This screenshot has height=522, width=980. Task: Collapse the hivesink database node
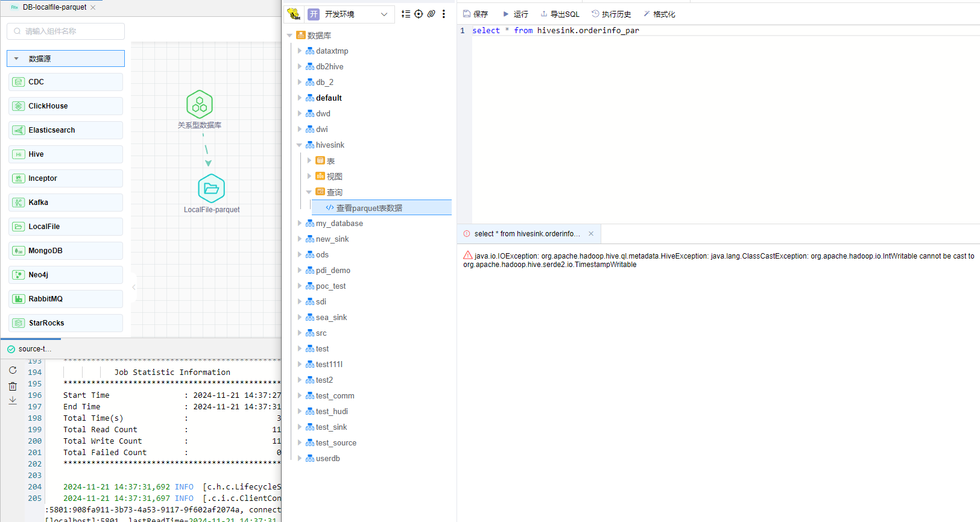[299, 145]
